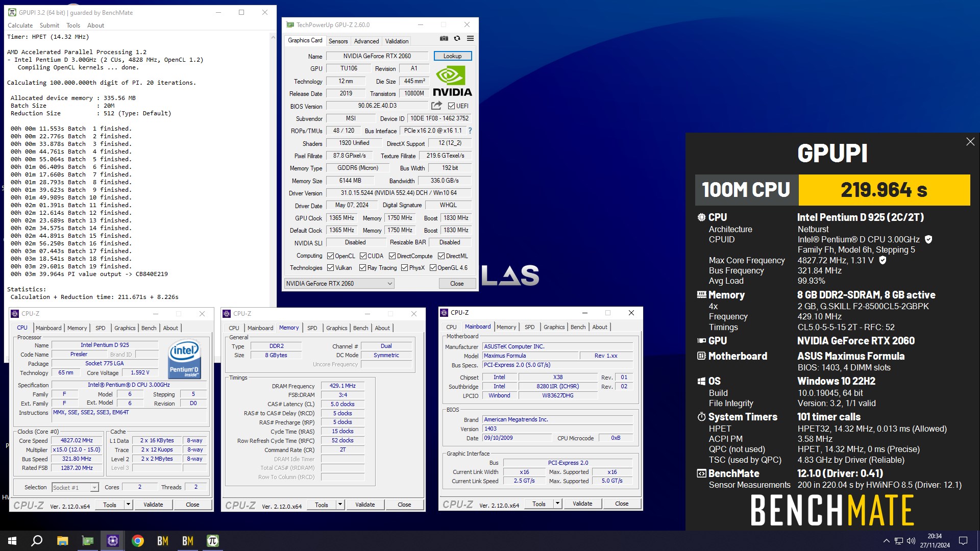
Task: Open the Socket #1 selection dropdown
Action: [x=75, y=488]
